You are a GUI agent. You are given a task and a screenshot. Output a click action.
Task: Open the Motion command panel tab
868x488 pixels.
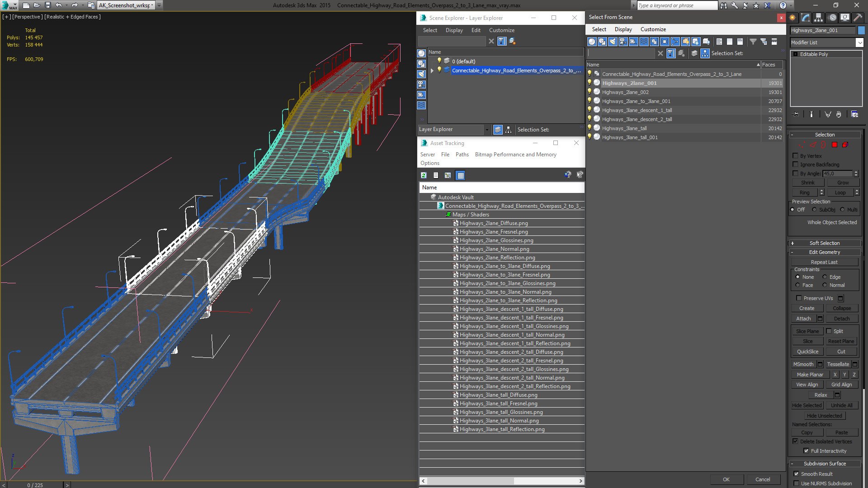pyautogui.click(x=832, y=18)
